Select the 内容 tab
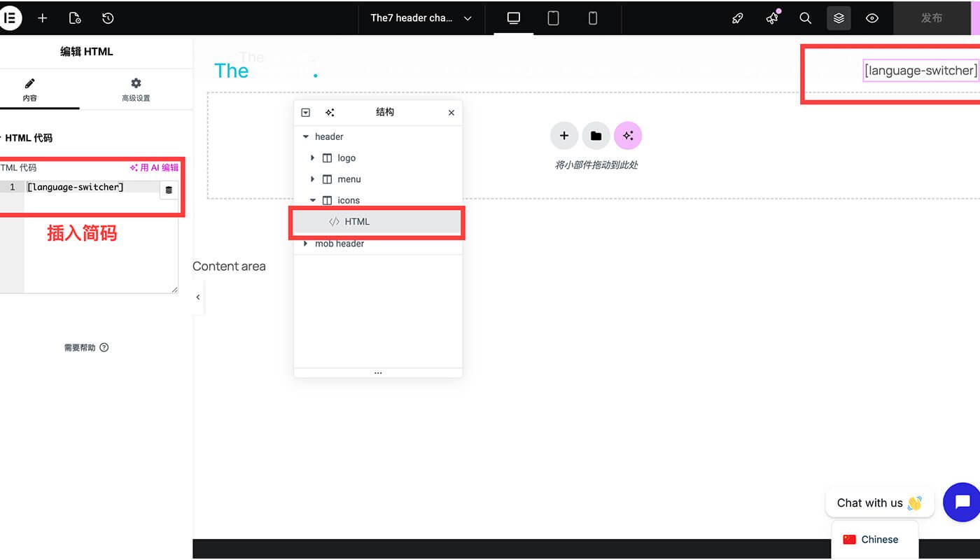This screenshot has height=560, width=980. [x=30, y=90]
